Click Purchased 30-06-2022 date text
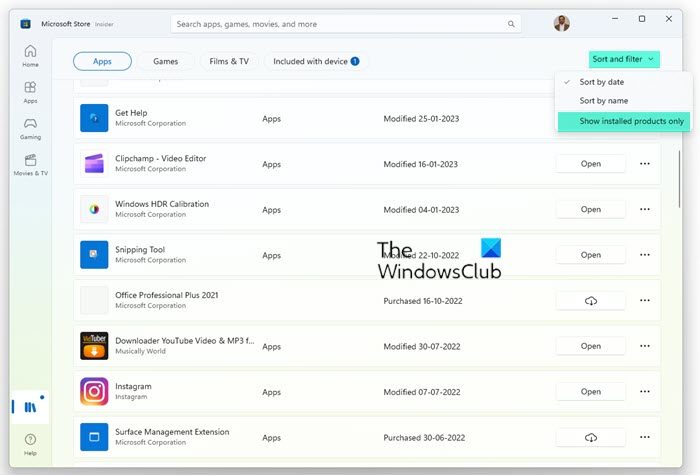 tap(424, 438)
